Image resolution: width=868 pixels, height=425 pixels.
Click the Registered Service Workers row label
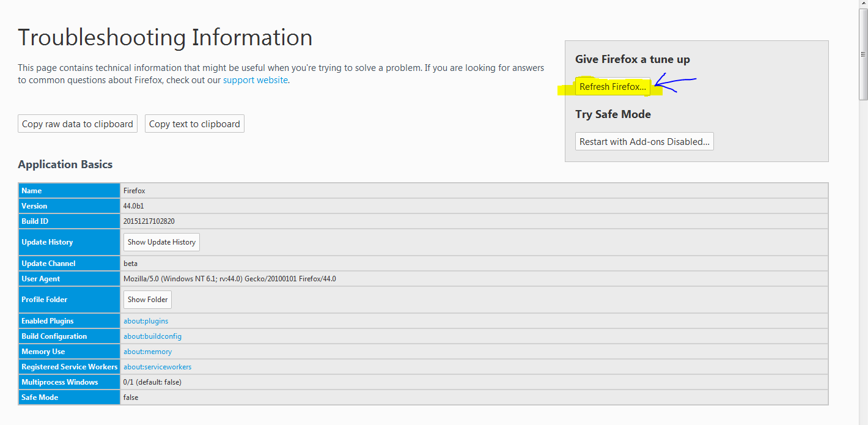70,367
